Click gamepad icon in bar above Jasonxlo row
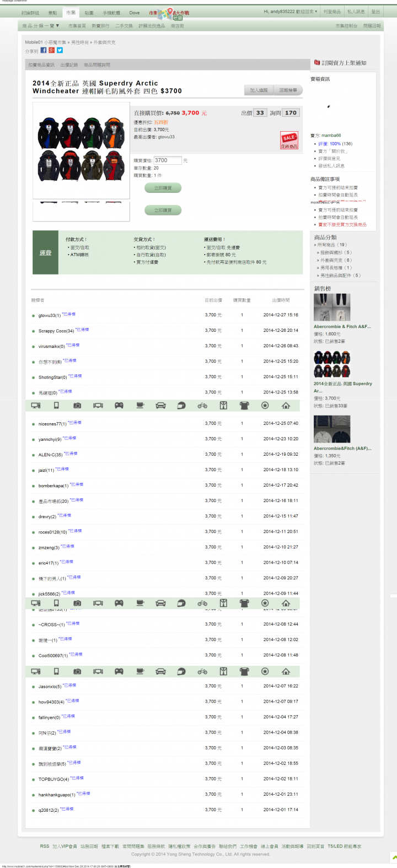The width and height of the screenshot is (397, 868). 119,671
